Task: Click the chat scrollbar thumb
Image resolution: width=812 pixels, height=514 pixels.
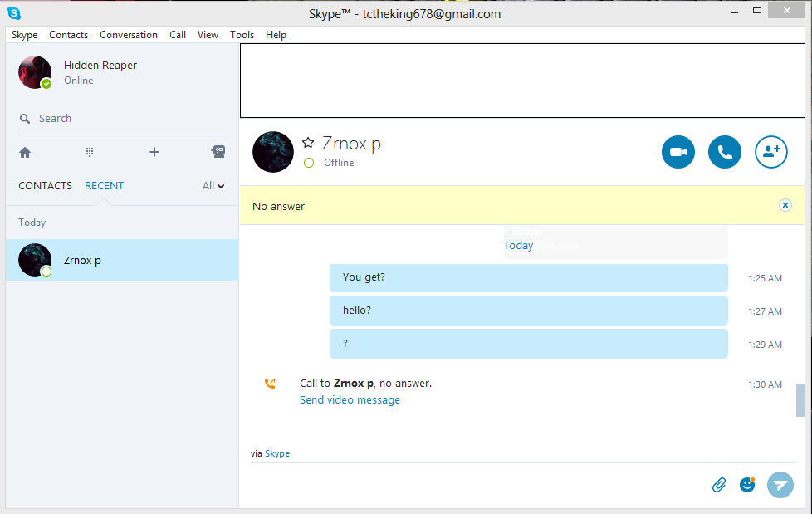Action: point(800,400)
